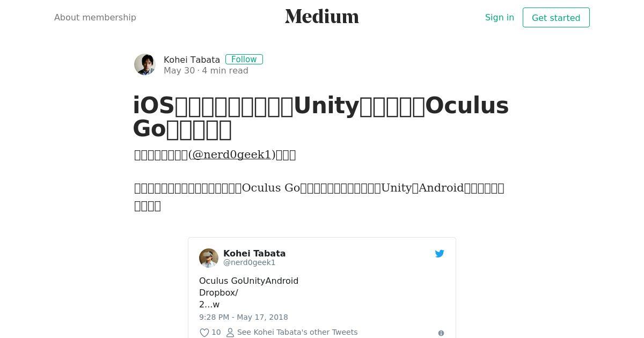
Task: Open Kohei Tabata author name link
Action: pos(192,60)
